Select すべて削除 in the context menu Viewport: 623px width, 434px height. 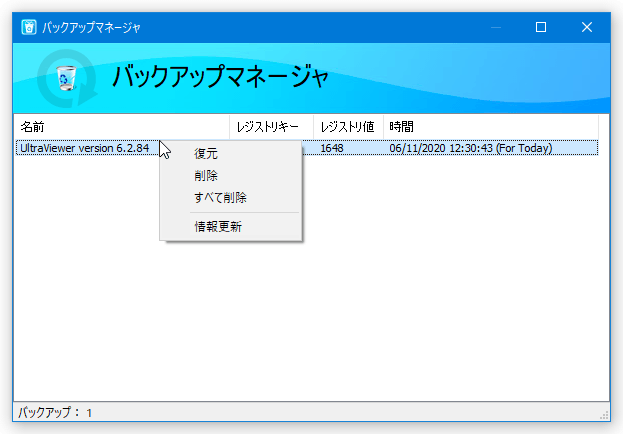[231, 197]
